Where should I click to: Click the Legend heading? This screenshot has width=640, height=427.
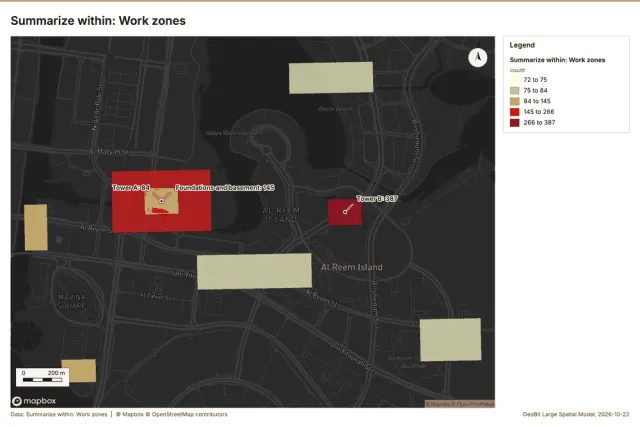point(522,45)
